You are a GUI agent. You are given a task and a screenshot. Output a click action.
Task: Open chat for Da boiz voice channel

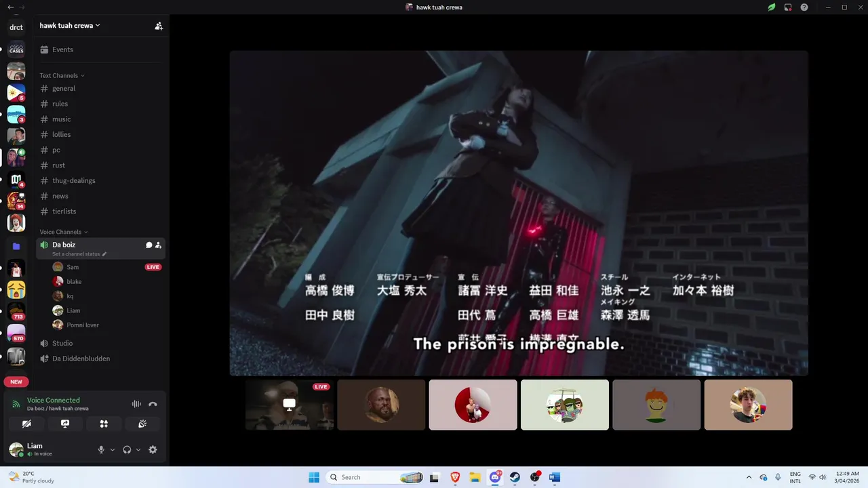[149, 245]
